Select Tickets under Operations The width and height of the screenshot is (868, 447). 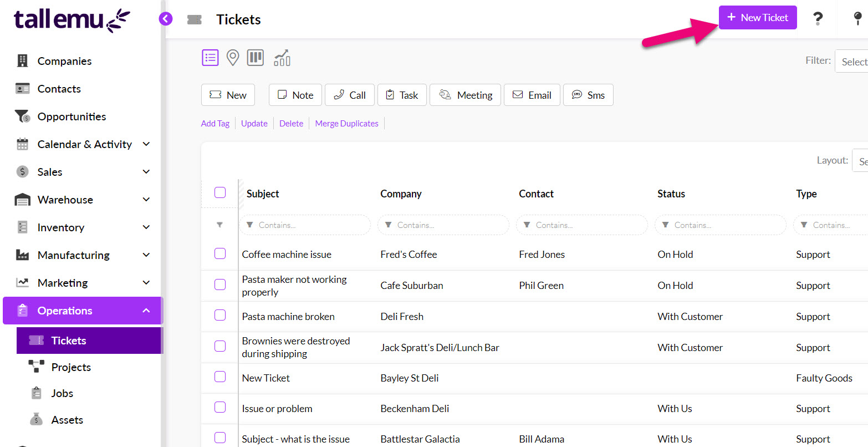tap(90, 341)
